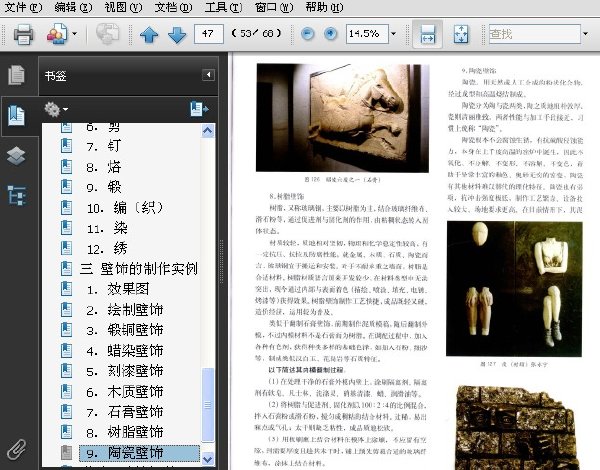Image resolution: width=600 pixels, height=470 pixels.
Task: Click bookmark icon beside 4. 蜡染壁饰
Action: pyautogui.click(x=66, y=351)
